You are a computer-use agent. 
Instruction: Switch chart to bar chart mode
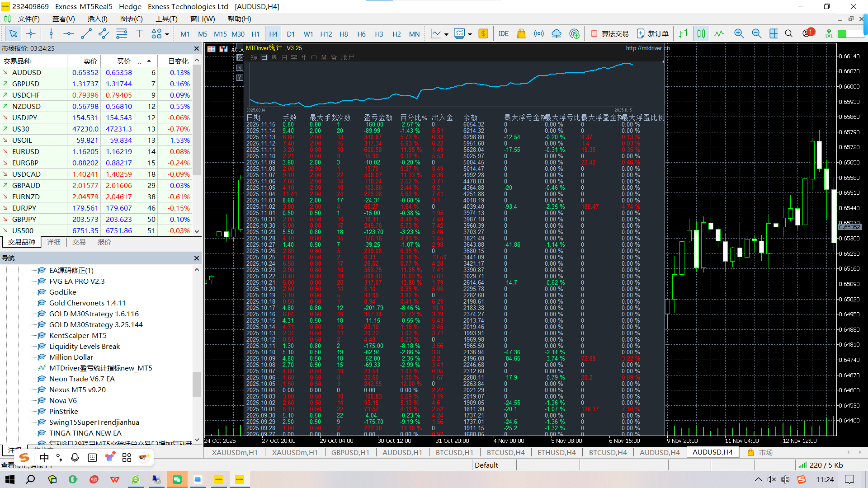tap(684, 34)
